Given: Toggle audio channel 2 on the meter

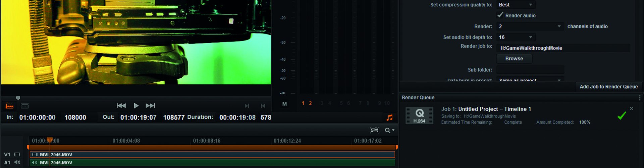Looking at the screenshot, I should pyautogui.click(x=310, y=103).
